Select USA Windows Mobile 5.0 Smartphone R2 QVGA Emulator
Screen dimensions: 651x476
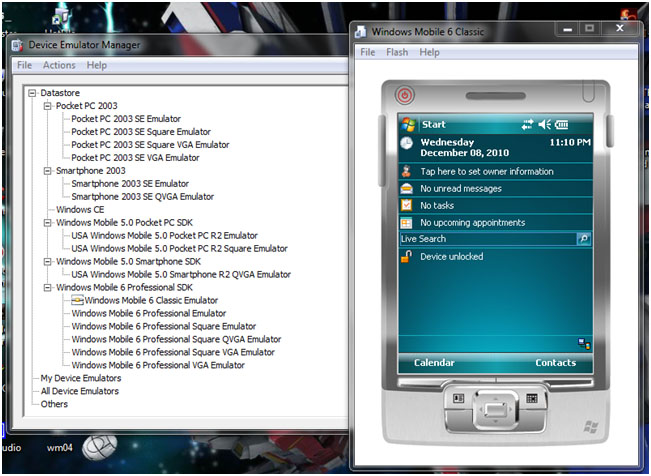pos(181,275)
